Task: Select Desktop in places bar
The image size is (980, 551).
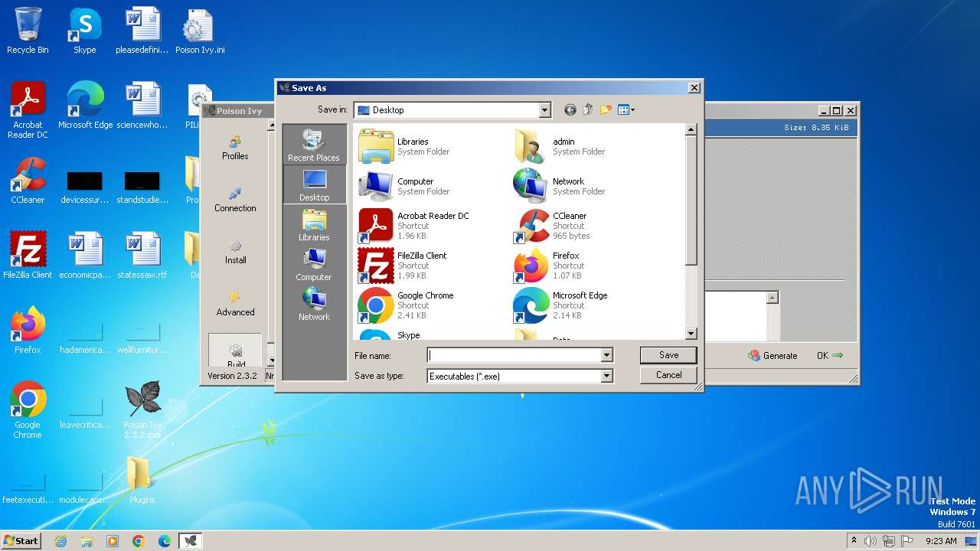Action: pyautogui.click(x=314, y=185)
